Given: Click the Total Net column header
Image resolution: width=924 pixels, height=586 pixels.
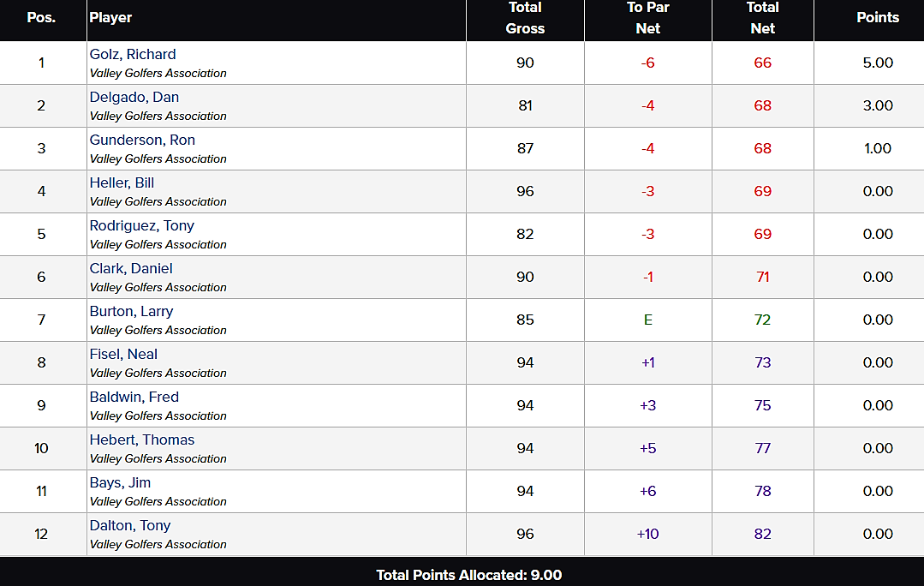Looking at the screenshot, I should click(762, 18).
